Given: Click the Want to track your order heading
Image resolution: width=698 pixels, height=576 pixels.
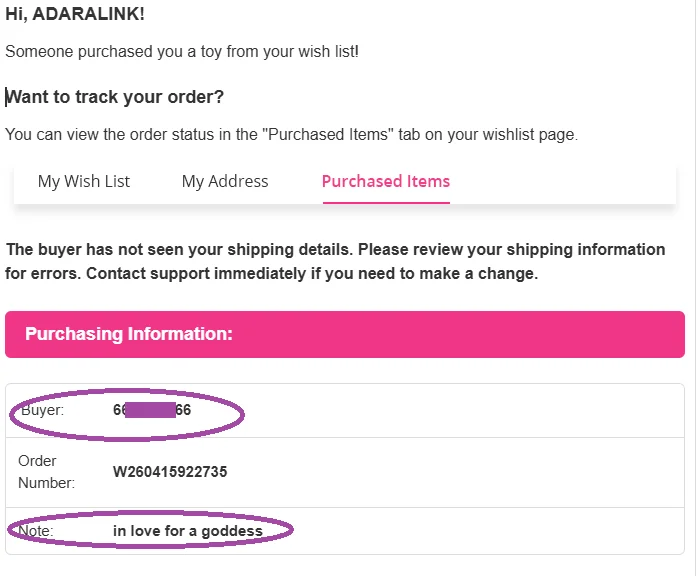Looking at the screenshot, I should click(115, 97).
